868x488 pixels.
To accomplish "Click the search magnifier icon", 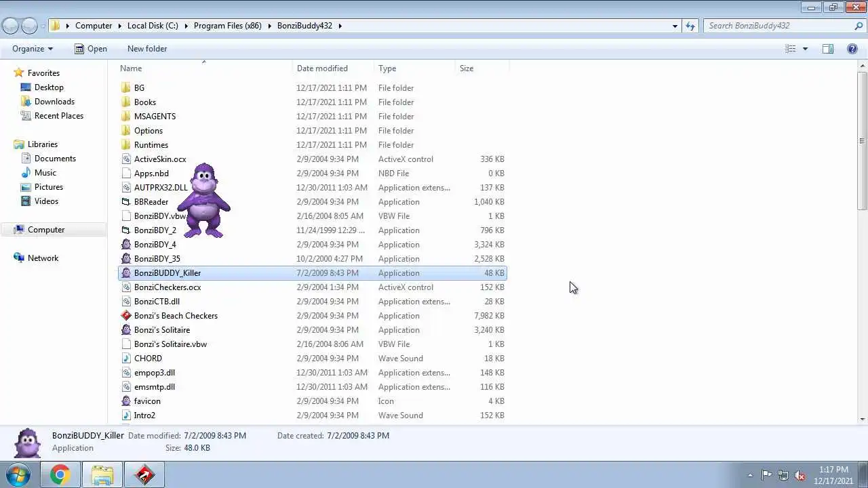I will coord(859,26).
